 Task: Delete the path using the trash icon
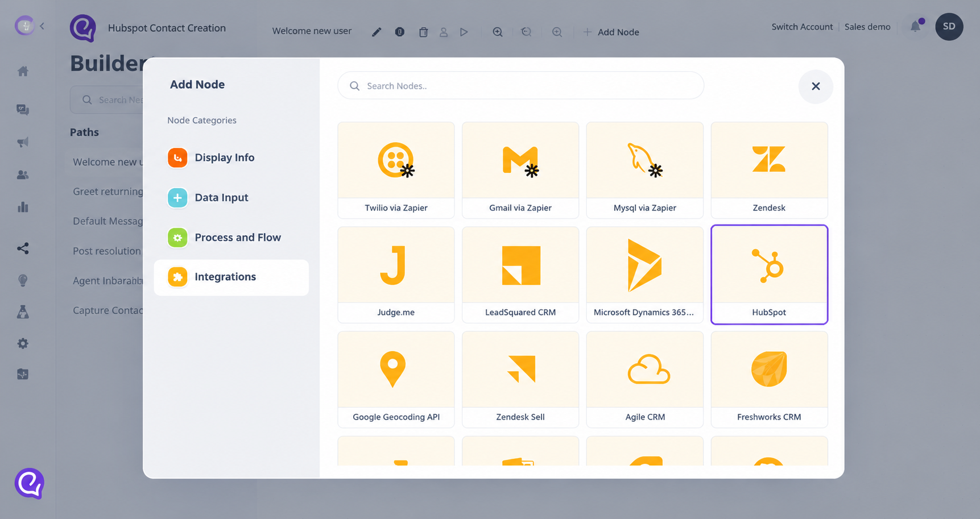tap(423, 32)
